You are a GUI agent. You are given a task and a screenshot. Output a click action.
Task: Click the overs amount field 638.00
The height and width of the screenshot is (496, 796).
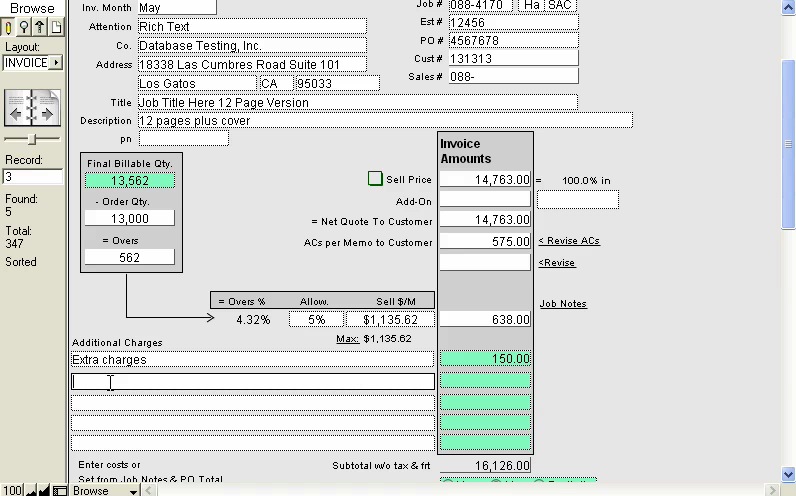click(x=485, y=319)
